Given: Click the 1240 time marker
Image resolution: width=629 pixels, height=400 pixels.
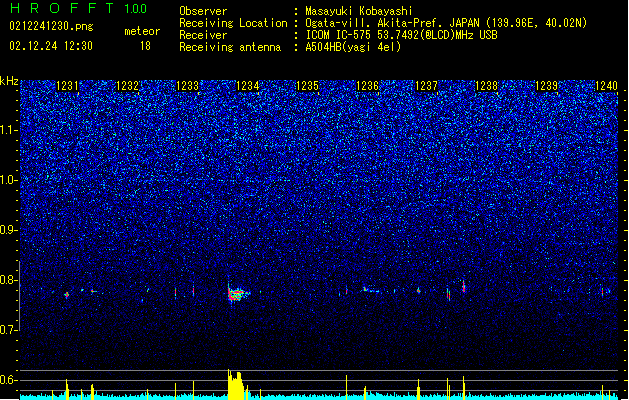Looking at the screenshot, I should (607, 86).
